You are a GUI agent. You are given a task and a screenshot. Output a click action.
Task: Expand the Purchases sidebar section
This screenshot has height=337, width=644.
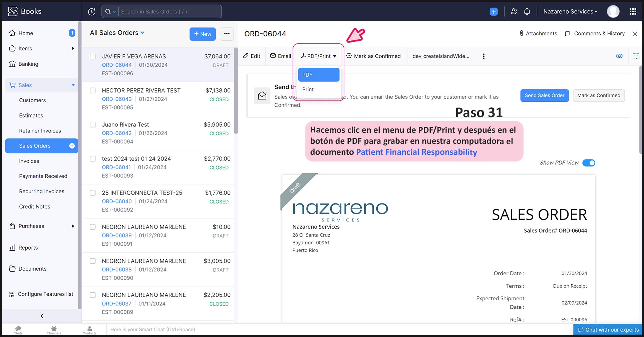[x=73, y=226]
